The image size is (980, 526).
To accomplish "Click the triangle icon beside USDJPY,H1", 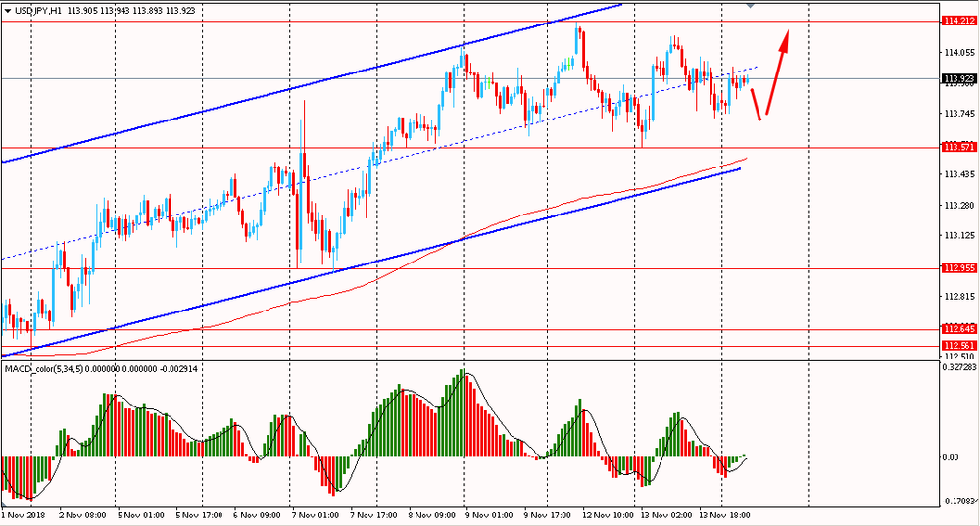I will tap(8, 11).
